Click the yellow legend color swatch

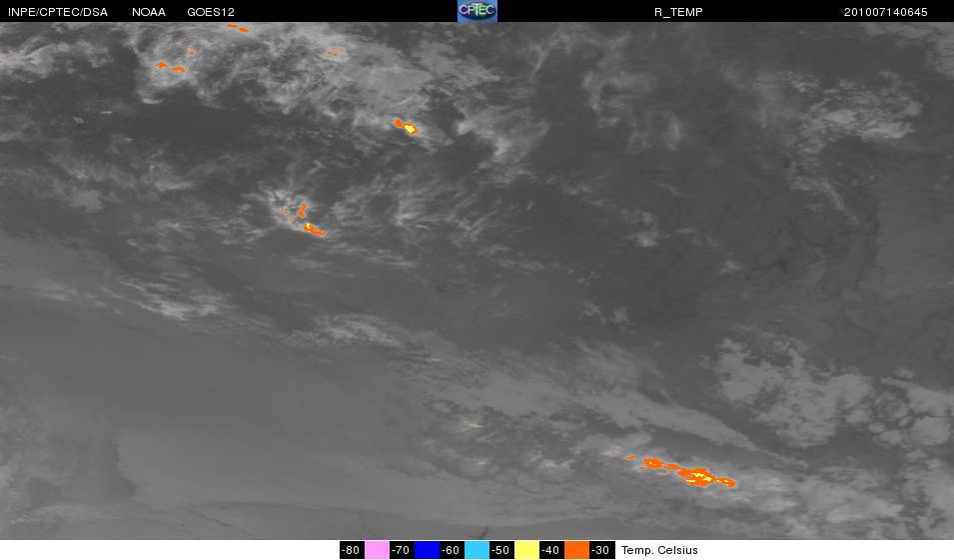[x=526, y=550]
